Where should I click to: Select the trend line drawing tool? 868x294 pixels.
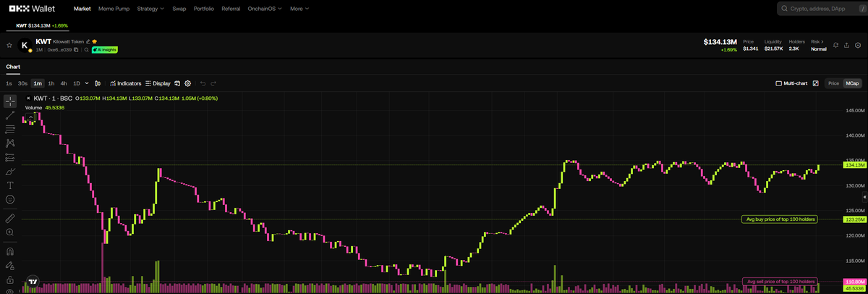click(x=10, y=115)
